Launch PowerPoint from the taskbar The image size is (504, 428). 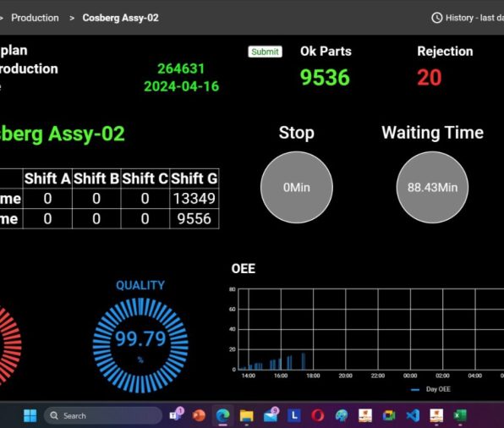[199, 415]
